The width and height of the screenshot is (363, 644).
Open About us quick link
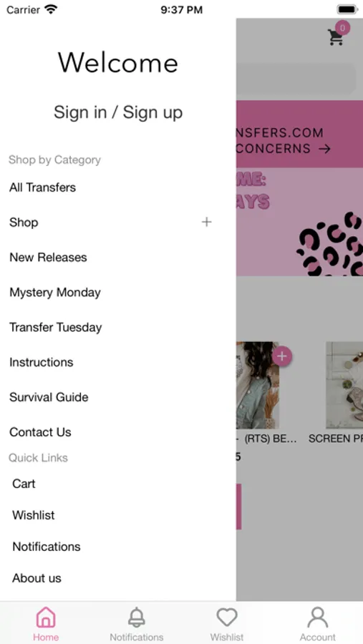click(37, 578)
